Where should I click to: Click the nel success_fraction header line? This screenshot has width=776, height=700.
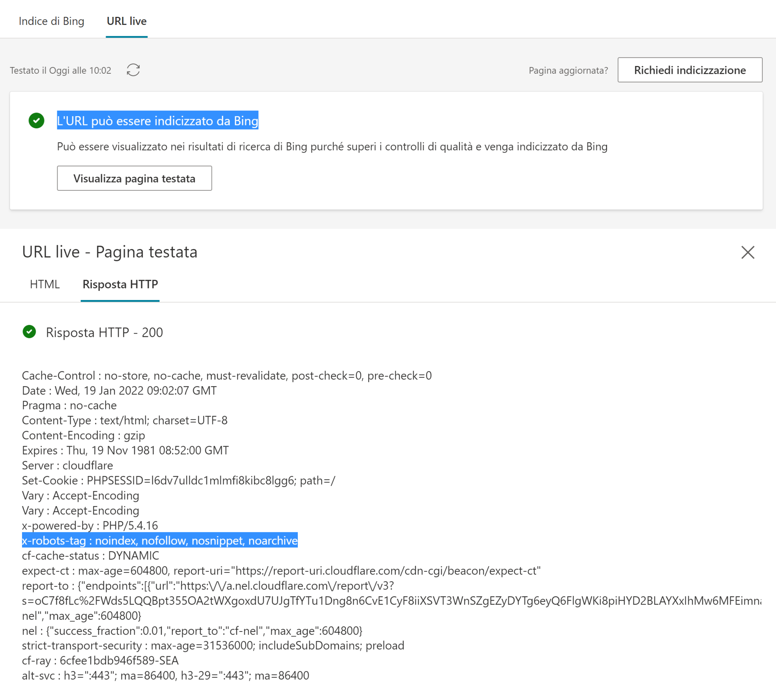[x=192, y=630]
